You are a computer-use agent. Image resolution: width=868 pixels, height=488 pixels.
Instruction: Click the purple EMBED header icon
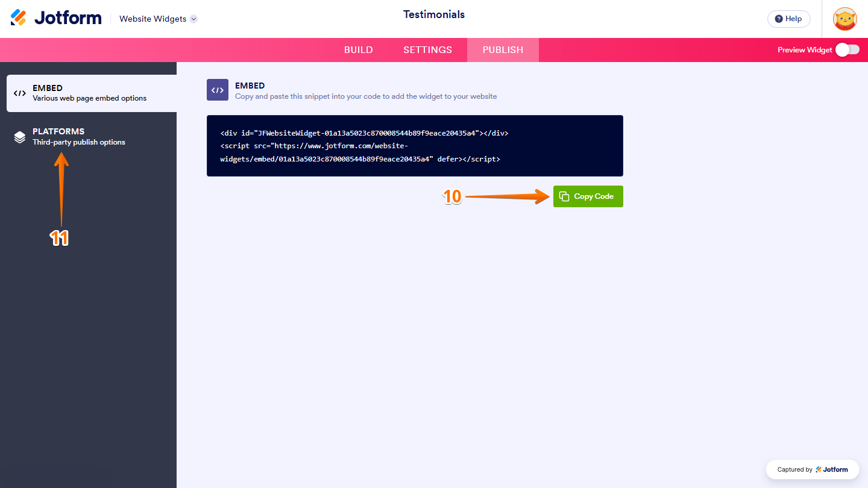pyautogui.click(x=218, y=90)
